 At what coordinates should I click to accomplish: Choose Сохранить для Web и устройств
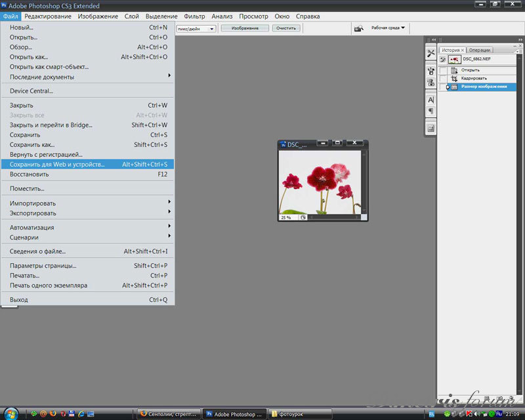coord(58,164)
